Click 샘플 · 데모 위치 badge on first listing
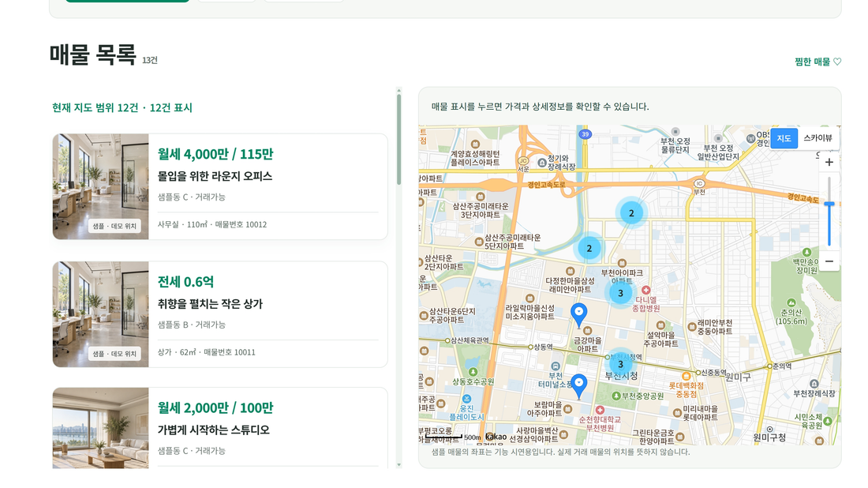 [114, 226]
